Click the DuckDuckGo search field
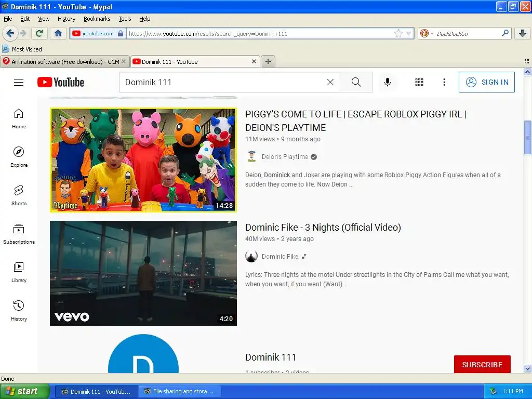The height and width of the screenshot is (399, 532). 468,34
